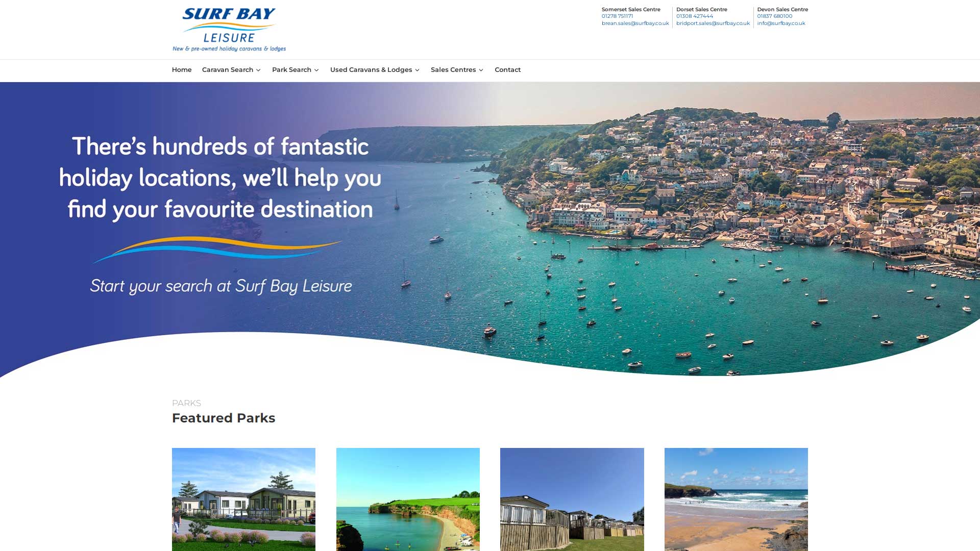
Task: Click the PARKS section label
Action: tap(186, 403)
